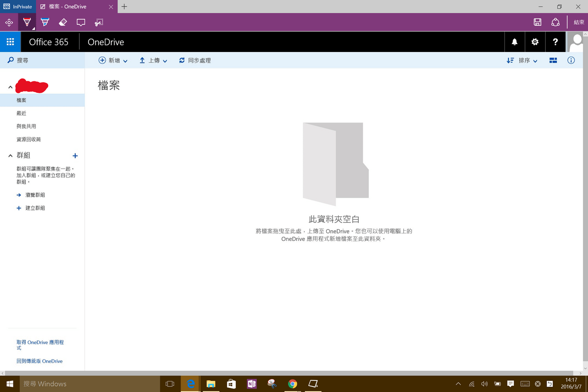Screen dimensions: 588x392
Task: Open the help question mark
Action: coord(555,42)
